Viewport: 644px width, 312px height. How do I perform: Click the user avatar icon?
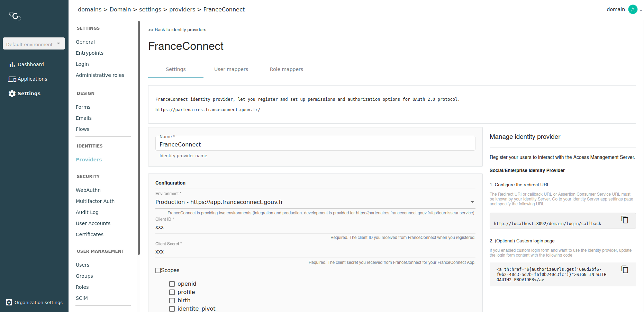click(x=633, y=9)
